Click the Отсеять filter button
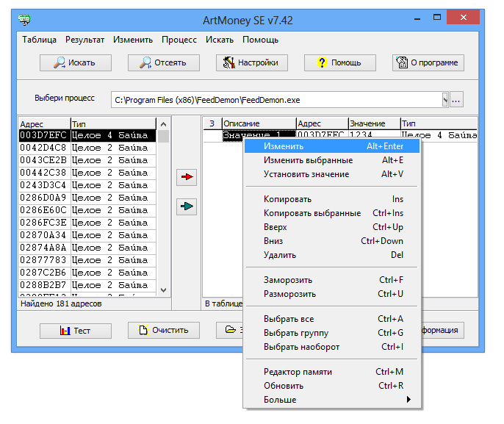The height and width of the screenshot is (424, 504). pos(164,62)
